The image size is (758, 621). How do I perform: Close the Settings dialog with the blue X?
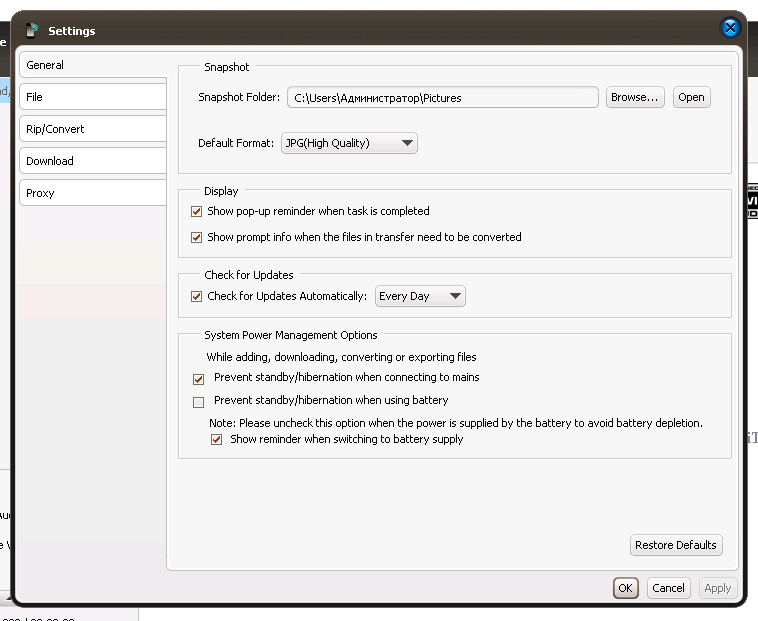coord(730,28)
